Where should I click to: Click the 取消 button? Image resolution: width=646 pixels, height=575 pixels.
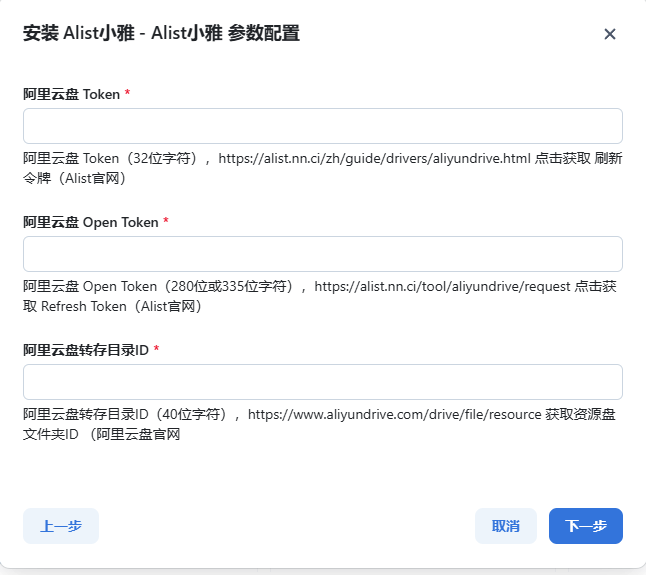(506, 526)
